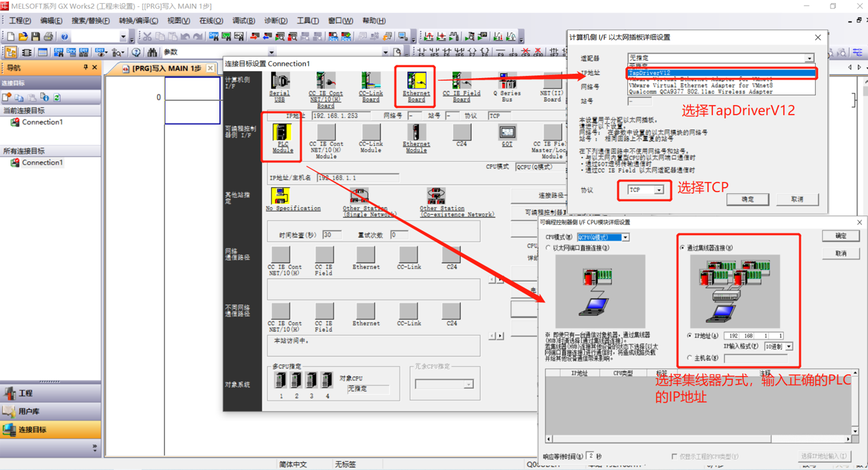
Task: Open the 用户库 navigation section
Action: (x=50, y=411)
